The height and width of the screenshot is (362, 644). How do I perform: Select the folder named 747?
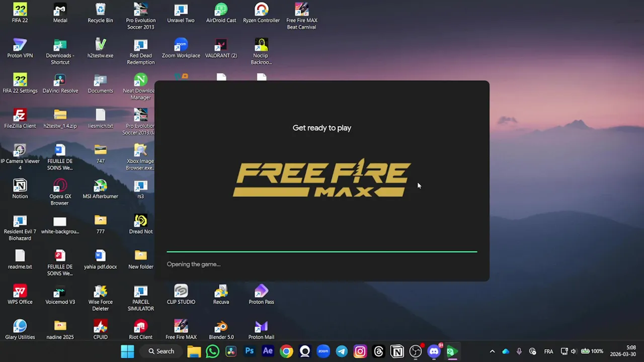(x=100, y=154)
